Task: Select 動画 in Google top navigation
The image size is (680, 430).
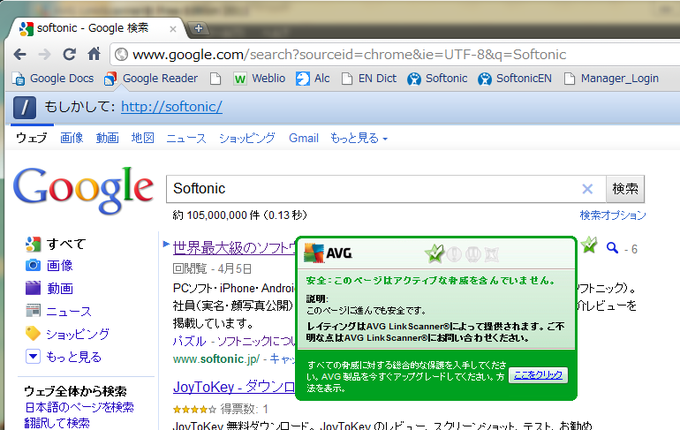Action: (107, 138)
